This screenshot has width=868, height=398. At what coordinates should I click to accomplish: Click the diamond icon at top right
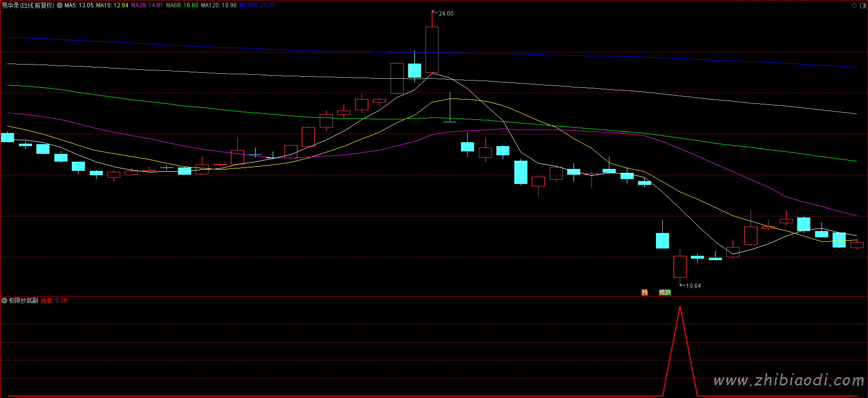pos(854,5)
